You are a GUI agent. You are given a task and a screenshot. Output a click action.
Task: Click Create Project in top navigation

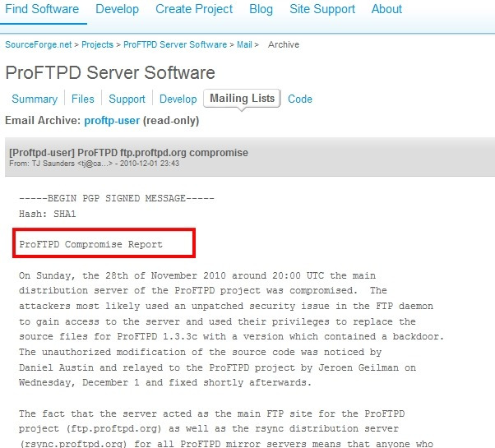pos(194,9)
